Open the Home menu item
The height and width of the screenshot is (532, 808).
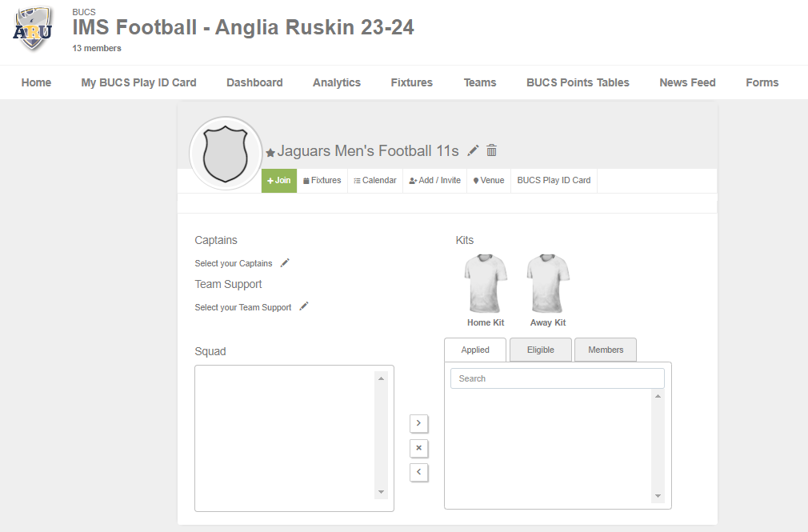click(x=36, y=82)
